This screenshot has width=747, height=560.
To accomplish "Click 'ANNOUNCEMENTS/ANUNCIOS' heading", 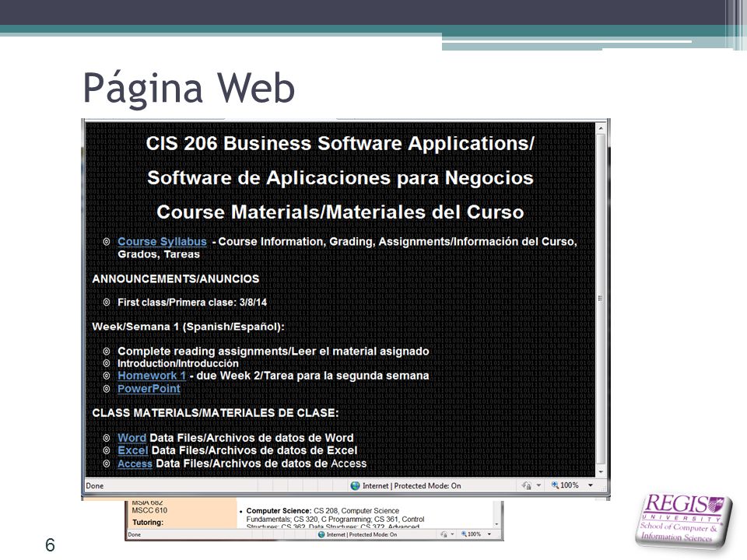I will click(176, 278).
